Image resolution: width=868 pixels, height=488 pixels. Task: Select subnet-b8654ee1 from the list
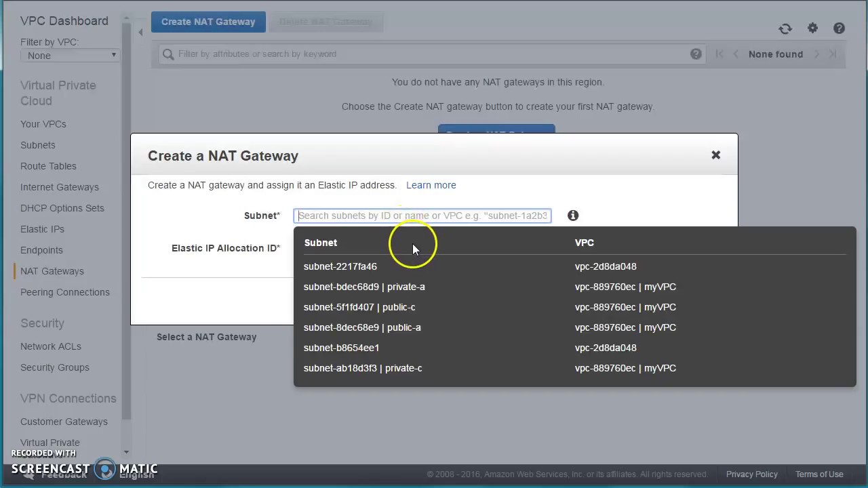[341, 348]
